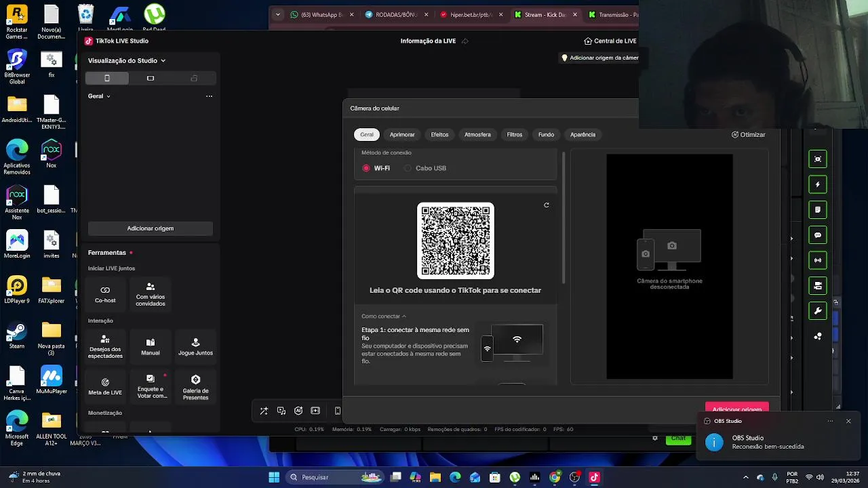868x488 pixels.
Task: Switch to the Aparência tab
Action: pyautogui.click(x=583, y=134)
